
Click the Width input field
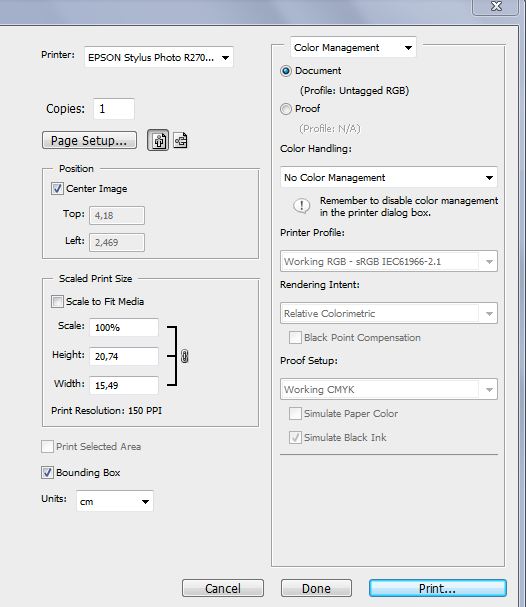tap(124, 385)
